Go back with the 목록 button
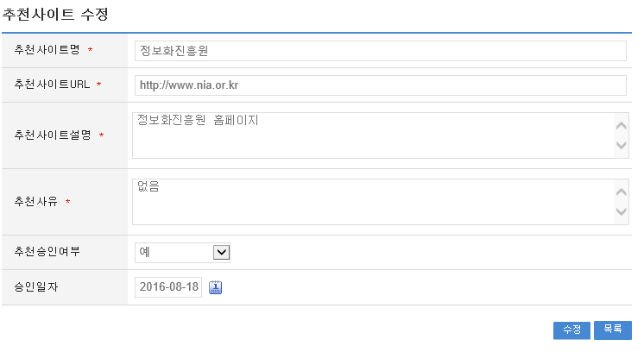 (x=613, y=330)
